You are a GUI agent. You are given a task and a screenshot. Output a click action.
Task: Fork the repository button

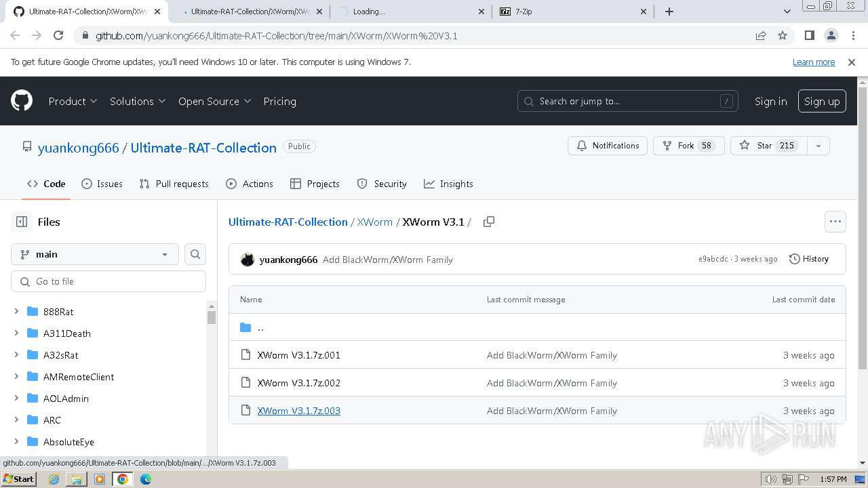688,146
